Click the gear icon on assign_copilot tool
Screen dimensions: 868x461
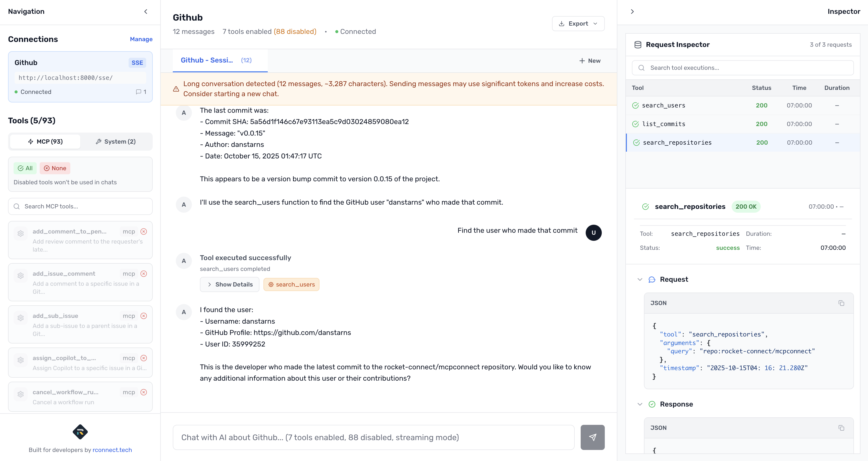[x=21, y=360]
